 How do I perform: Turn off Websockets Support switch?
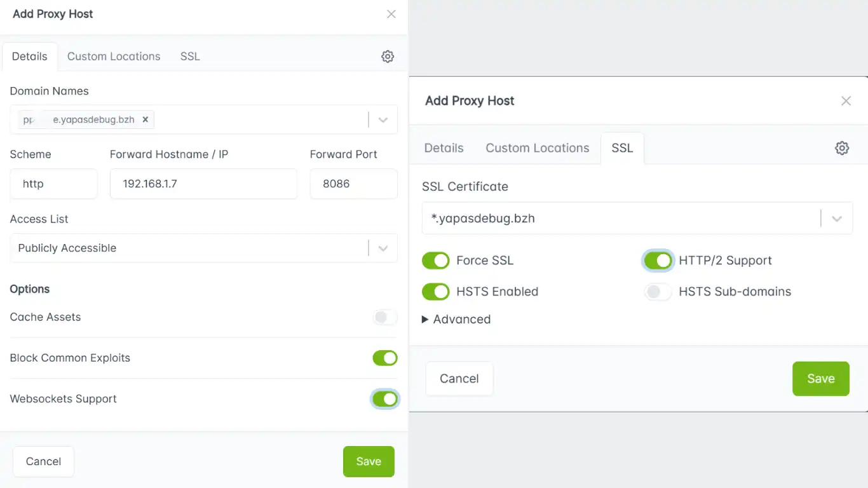(x=385, y=399)
